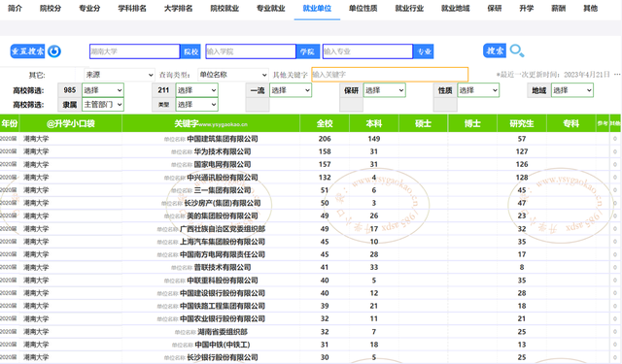Select the 湖南省委组织部 row
This screenshot has width=622, height=364.
tap(311, 332)
